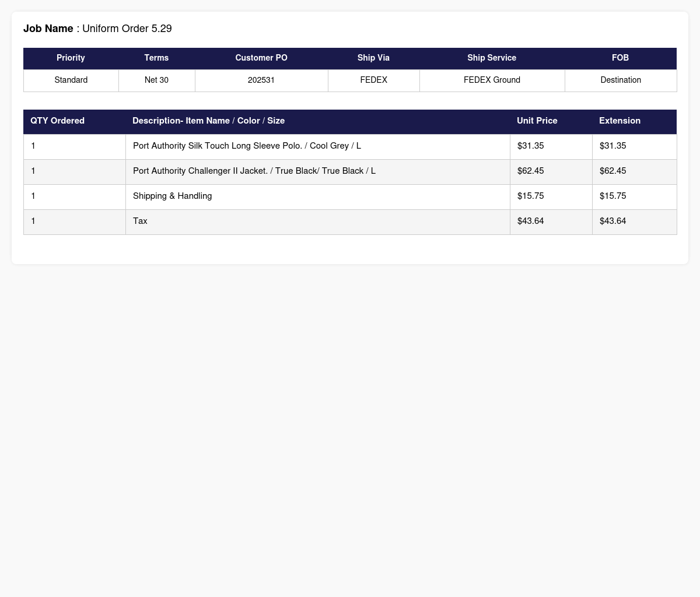This screenshot has height=597, width=700.
Task: Click the Ship Via header
Action: (x=373, y=58)
